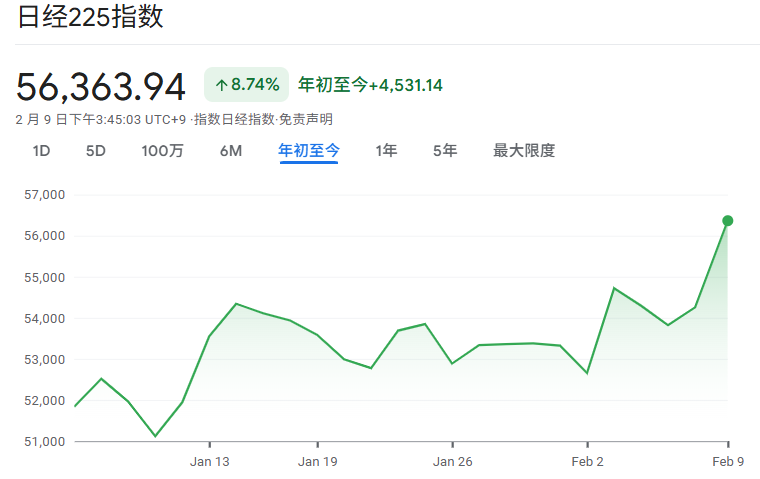Switch chart to 1年 range
Screen dimensions: 760x479
386,151
